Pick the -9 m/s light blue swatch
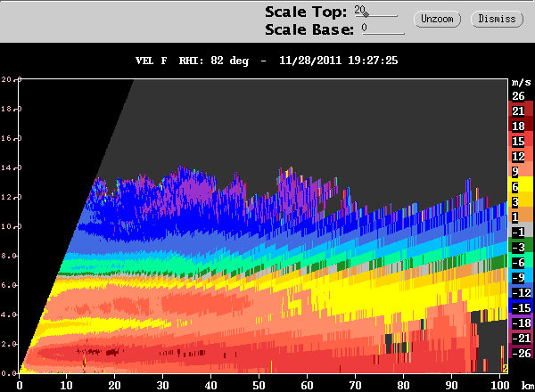535x392 pixels. click(521, 275)
